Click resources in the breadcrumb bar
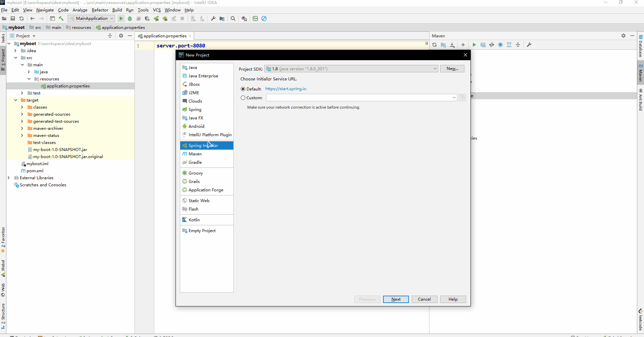Screen dimensions: 644x337 (81, 28)
